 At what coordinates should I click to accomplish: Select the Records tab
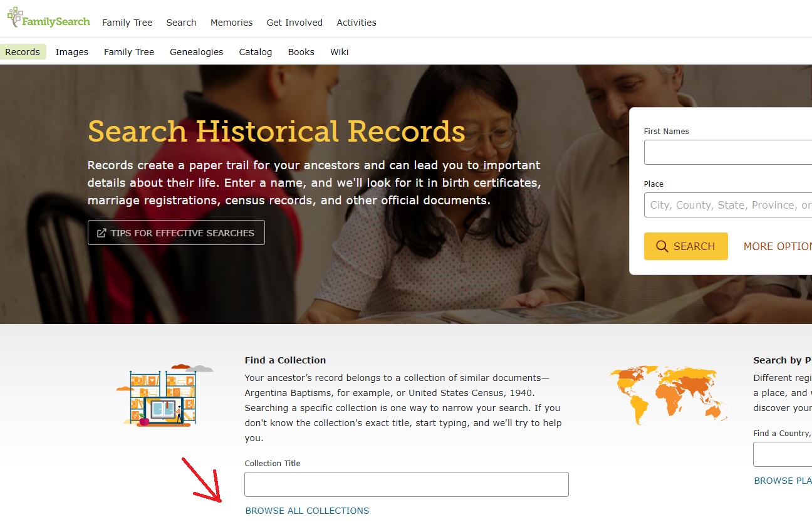click(x=23, y=52)
